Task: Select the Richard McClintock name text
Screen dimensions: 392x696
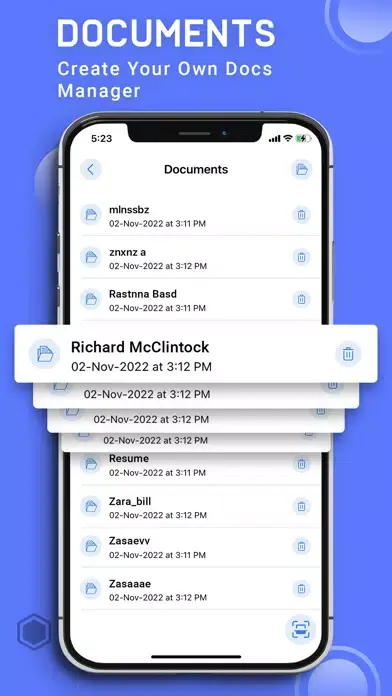Action: point(140,347)
